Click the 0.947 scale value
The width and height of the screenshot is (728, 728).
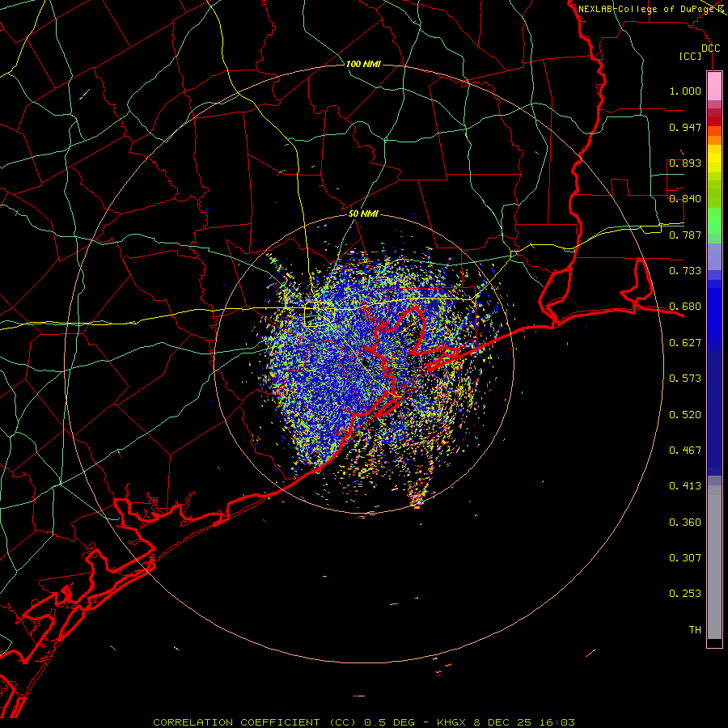click(x=685, y=127)
